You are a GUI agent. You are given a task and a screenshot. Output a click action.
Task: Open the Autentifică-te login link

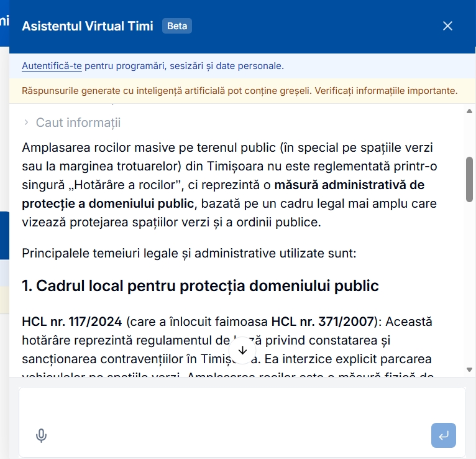(x=52, y=65)
